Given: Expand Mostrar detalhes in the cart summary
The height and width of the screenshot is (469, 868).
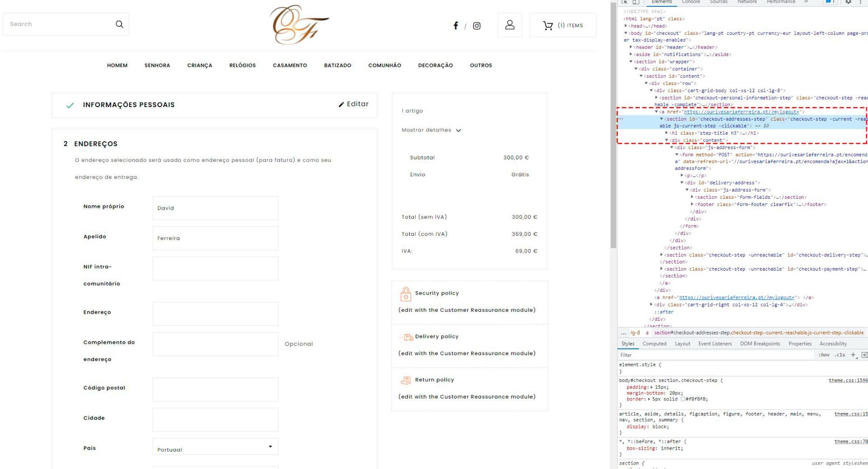Looking at the screenshot, I should pyautogui.click(x=431, y=130).
